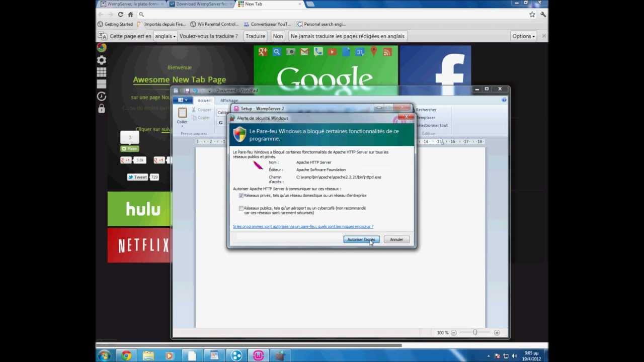The width and height of the screenshot is (644, 362).
Task: Click the Maps pin icon on Google tile
Action: pyautogui.click(x=373, y=52)
